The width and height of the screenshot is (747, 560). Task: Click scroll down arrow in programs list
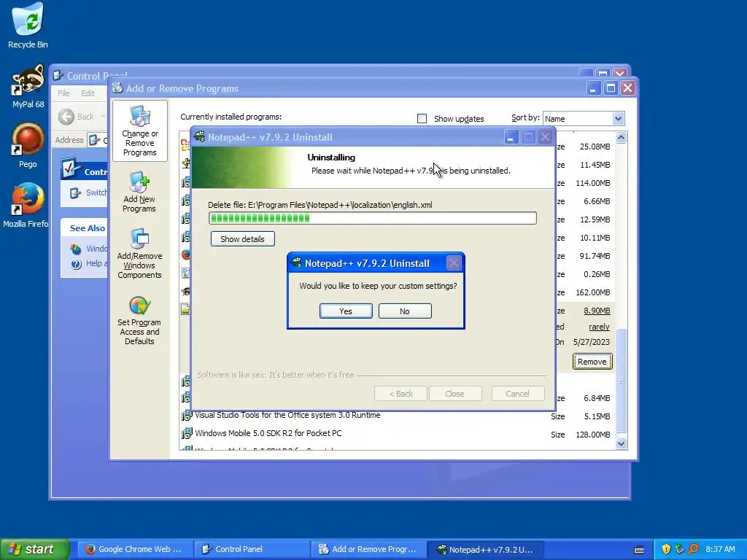[x=621, y=443]
